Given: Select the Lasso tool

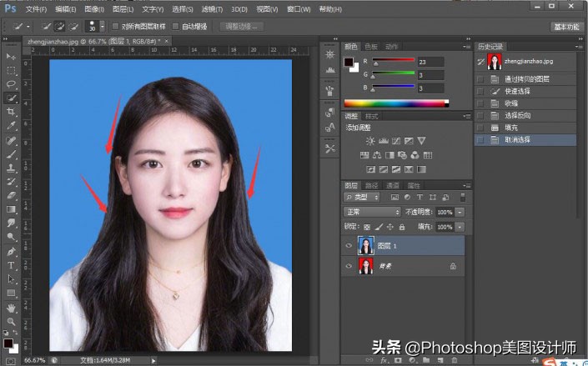Looking at the screenshot, I should [12, 84].
